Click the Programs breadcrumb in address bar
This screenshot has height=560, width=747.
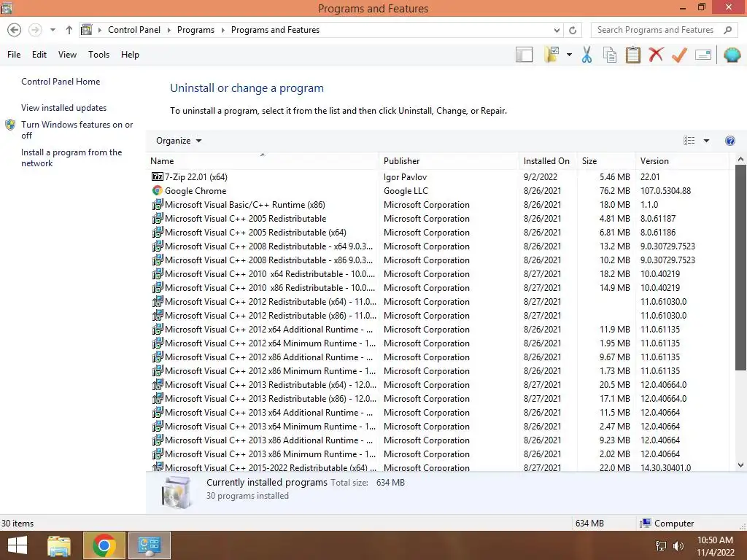point(196,30)
